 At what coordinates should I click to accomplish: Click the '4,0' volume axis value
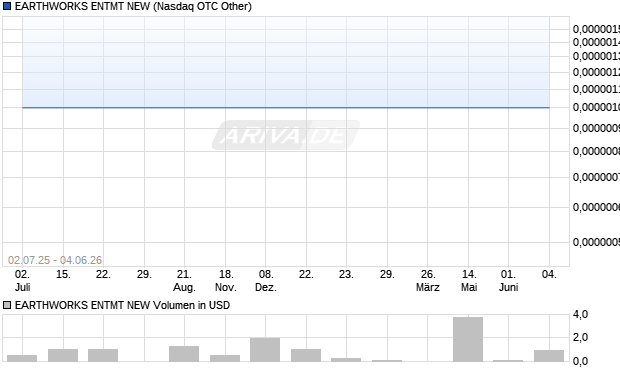coord(580,314)
